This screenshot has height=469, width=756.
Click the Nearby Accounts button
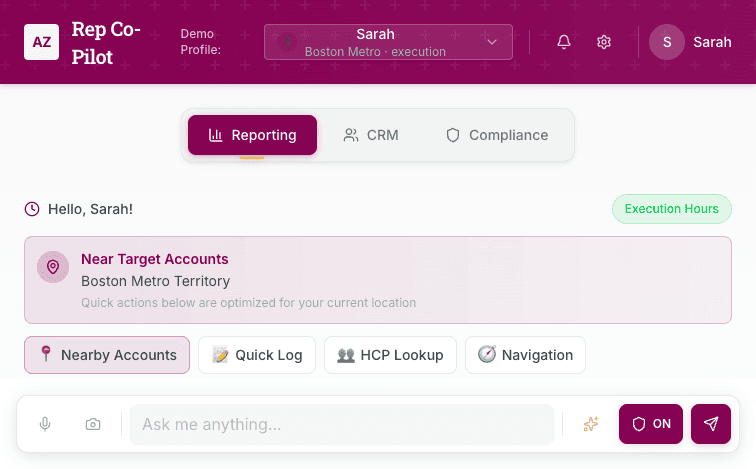click(107, 355)
